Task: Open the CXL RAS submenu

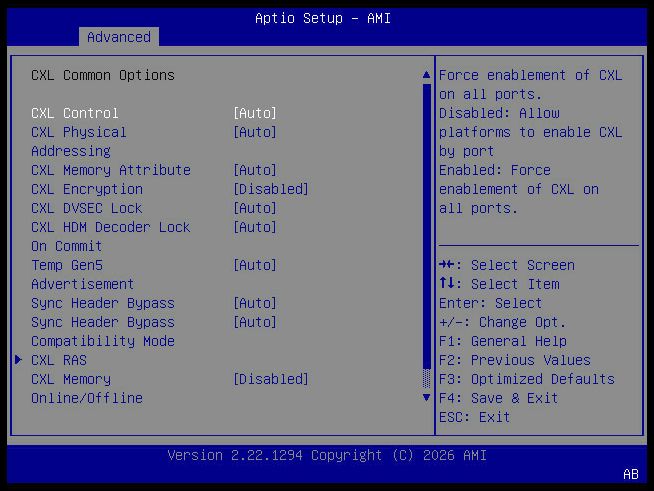Action: click(x=59, y=360)
